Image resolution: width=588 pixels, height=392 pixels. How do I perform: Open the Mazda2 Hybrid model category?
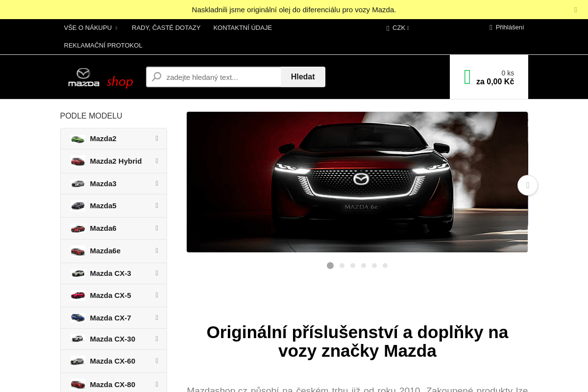[114, 161]
